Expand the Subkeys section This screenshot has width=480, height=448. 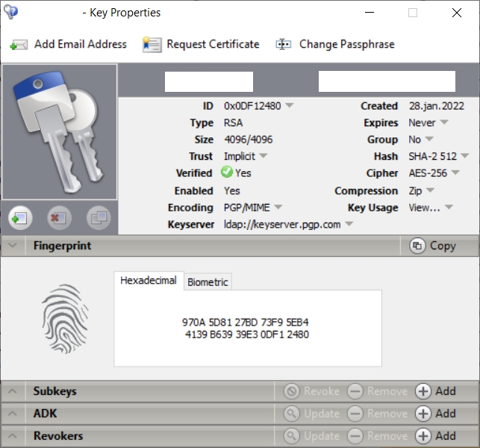pyautogui.click(x=13, y=391)
